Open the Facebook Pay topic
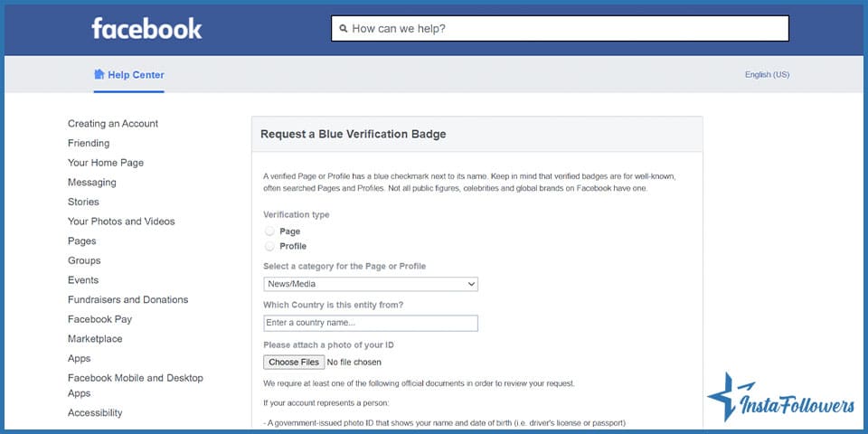 99,319
